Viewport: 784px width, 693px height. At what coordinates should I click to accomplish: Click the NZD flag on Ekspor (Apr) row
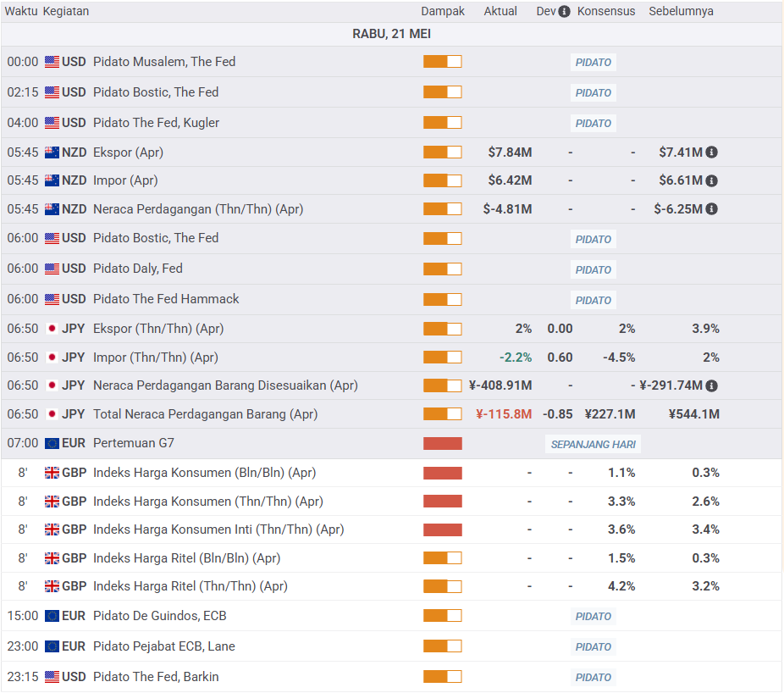pos(52,152)
